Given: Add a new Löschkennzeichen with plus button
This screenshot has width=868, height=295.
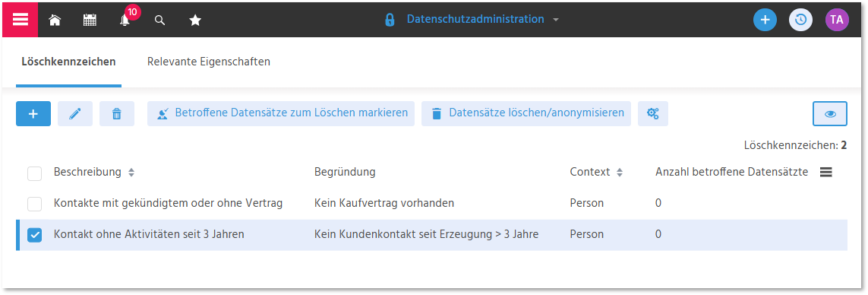Looking at the screenshot, I should point(33,114).
